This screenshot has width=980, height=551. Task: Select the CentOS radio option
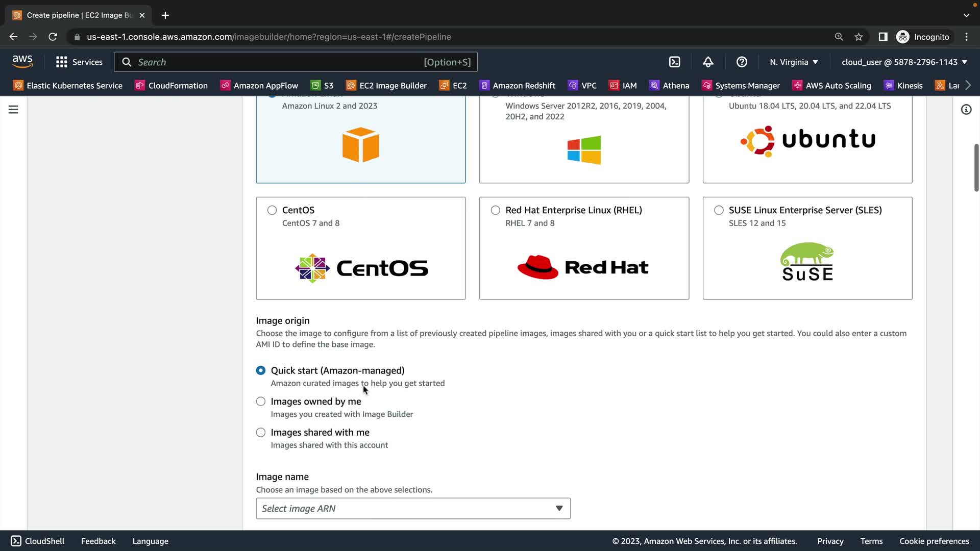pos(272,210)
